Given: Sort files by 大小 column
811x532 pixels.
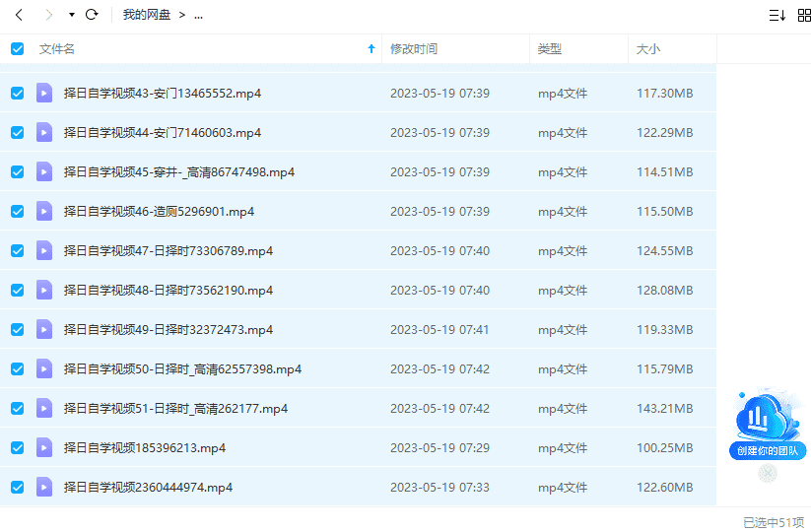Looking at the screenshot, I should [648, 48].
